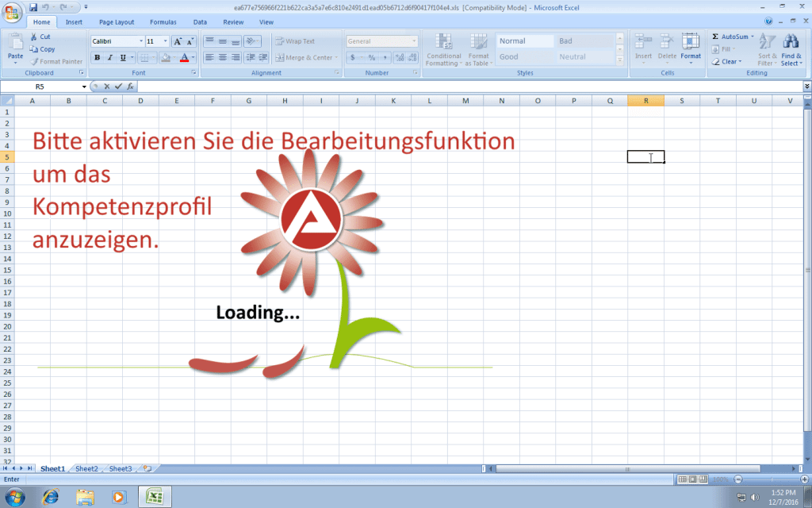Screen dimensions: 812x508
Task: Open the Page Layout ribbon tab
Action: tap(117, 22)
